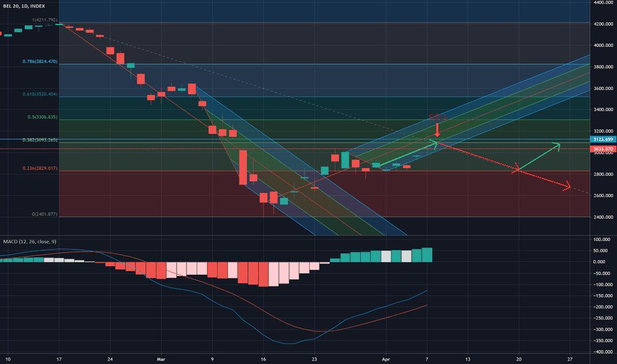Select the 0.5(3306.835) Fibonacci level label
Image resolution: width=617 pixels, height=364 pixels.
(42, 117)
